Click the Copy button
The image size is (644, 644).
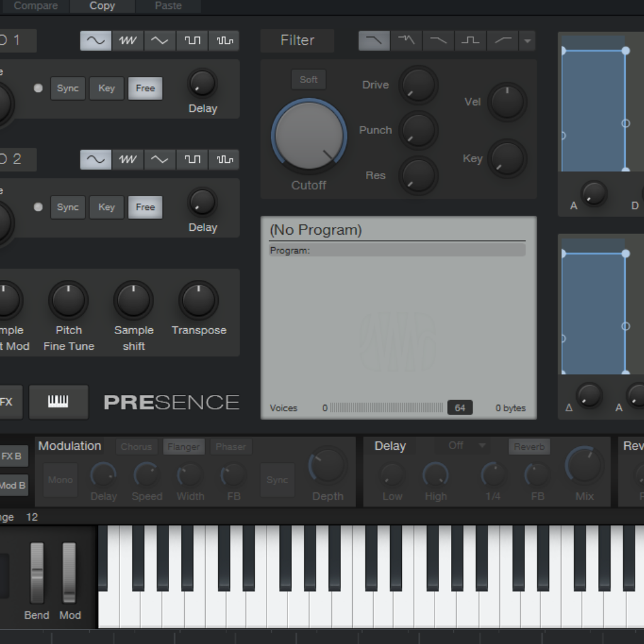103,6
